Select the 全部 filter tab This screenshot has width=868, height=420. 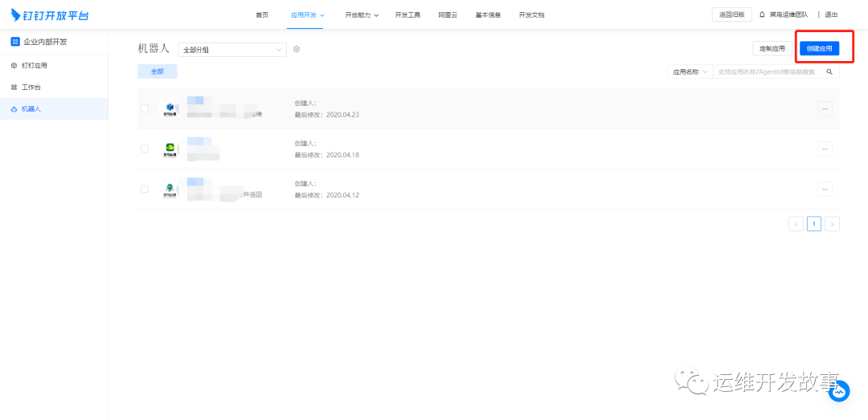click(158, 71)
